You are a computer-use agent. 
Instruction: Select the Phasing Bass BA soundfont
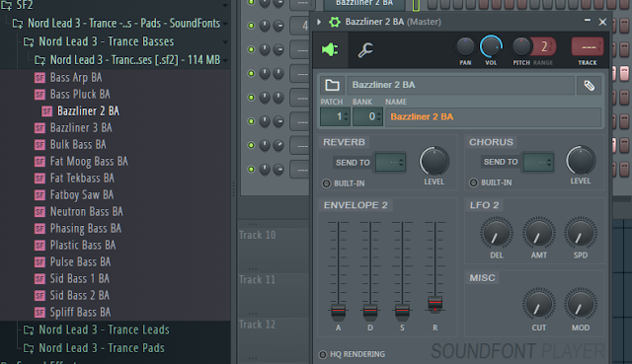[x=78, y=228]
